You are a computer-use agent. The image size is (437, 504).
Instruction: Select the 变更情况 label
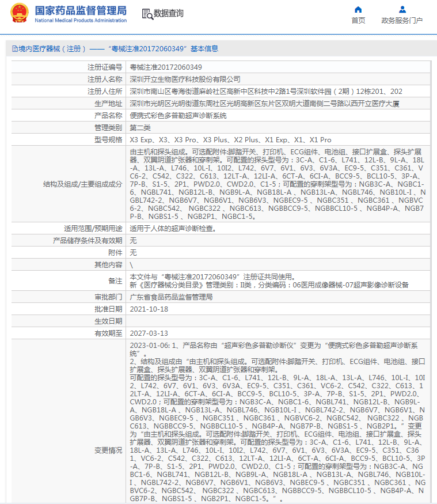tap(108, 450)
